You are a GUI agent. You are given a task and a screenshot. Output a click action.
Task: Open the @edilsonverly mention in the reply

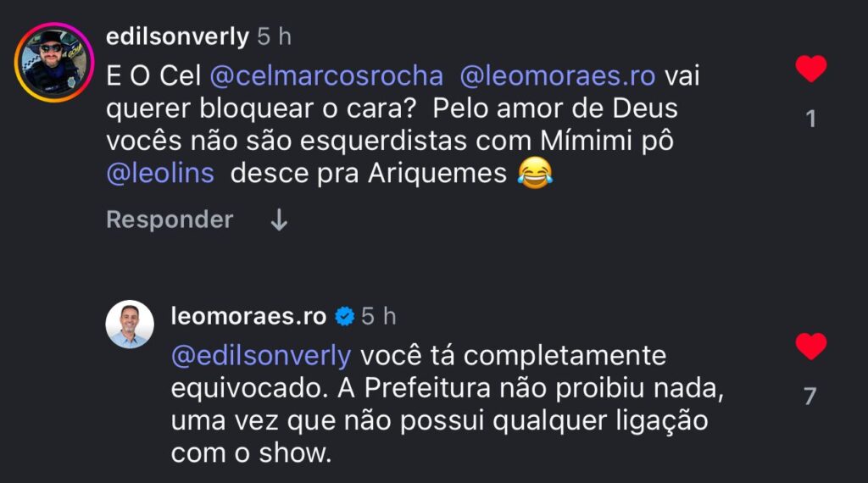(x=260, y=356)
